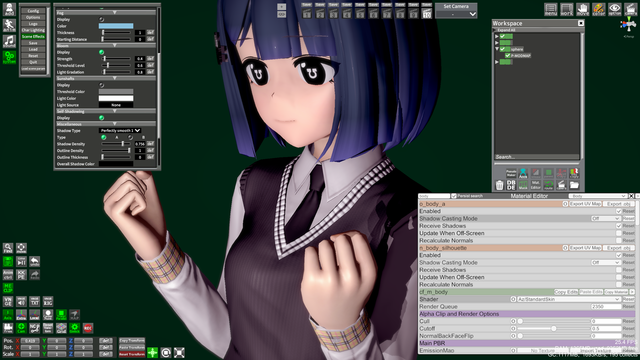Click the rotate gizmo icon
Viewport: 640px width, 360px height.
pos(166,352)
